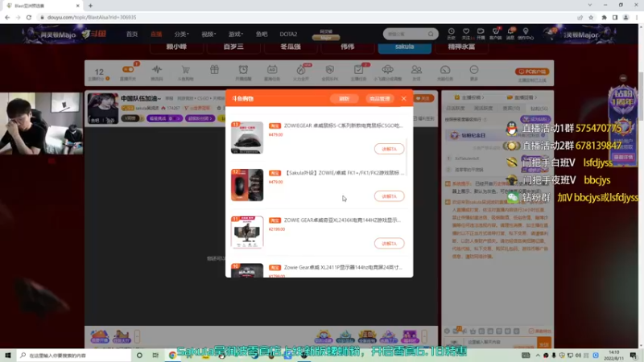Close the 斗鱼购物 popup
The width and height of the screenshot is (644, 362).
404,98
